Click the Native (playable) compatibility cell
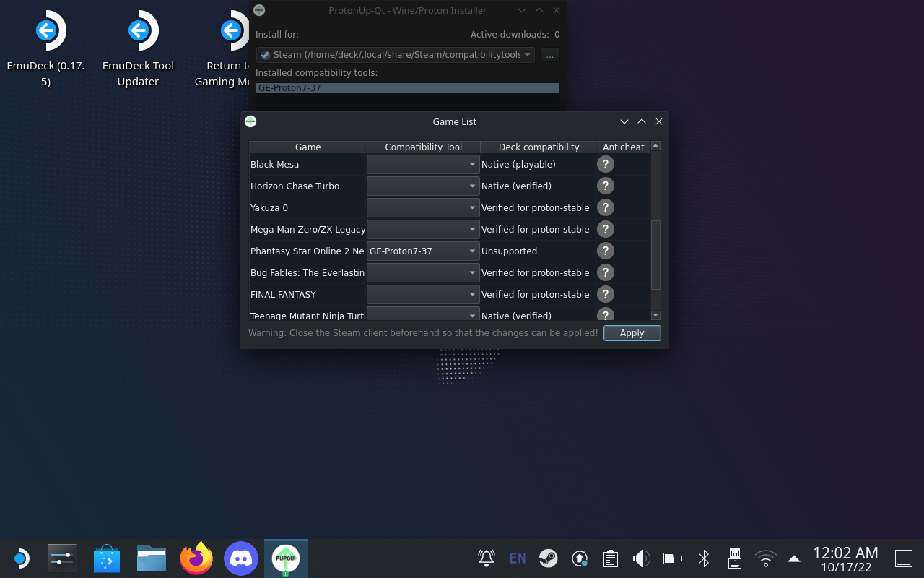This screenshot has width=924, height=578. click(x=518, y=165)
